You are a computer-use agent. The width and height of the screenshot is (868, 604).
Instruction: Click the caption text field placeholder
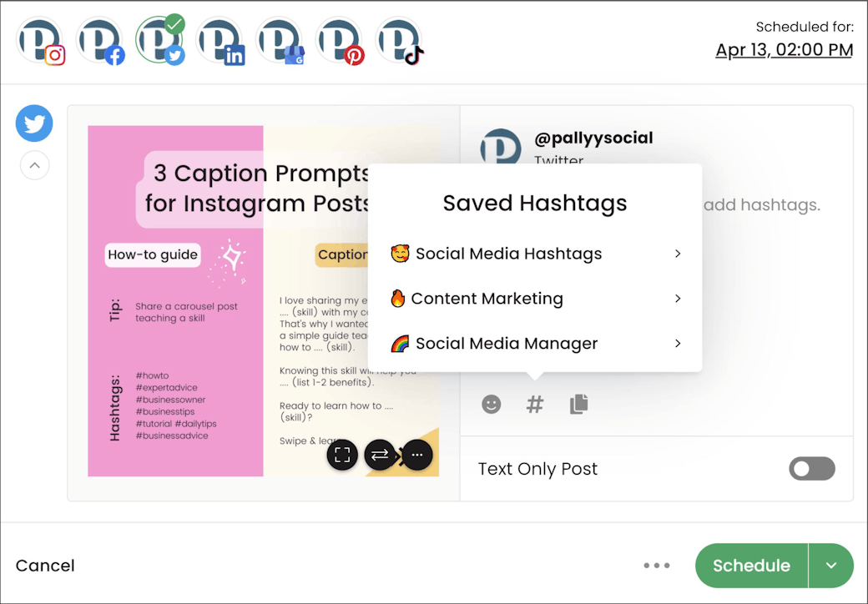[762, 205]
